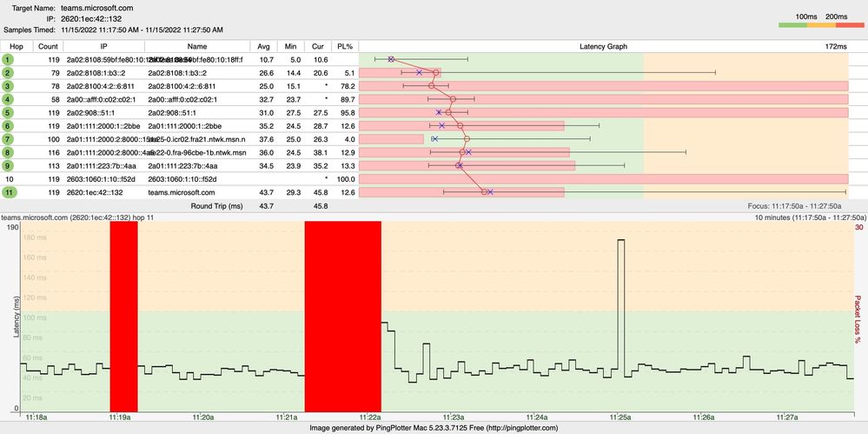Click the Round Trip (ms) label
Viewport: 868px width, 434px height.
click(217, 205)
